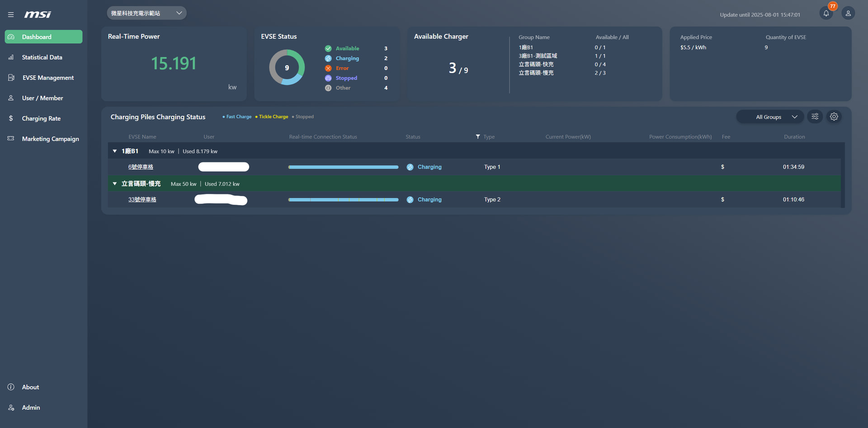Click the Charging status text for 6號停車格
This screenshot has width=868, height=428.
pos(429,167)
